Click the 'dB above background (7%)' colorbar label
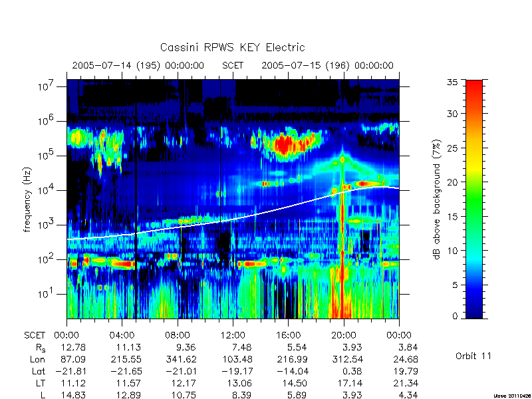 tap(437, 199)
